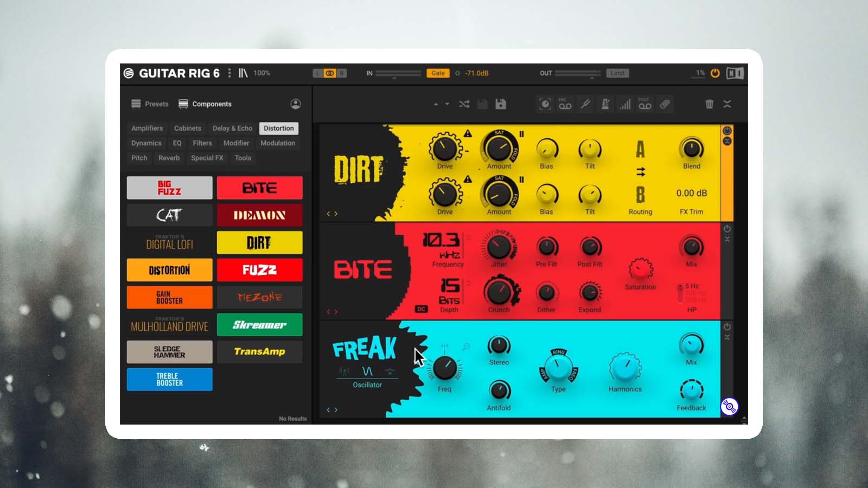Collapse the Freak module
The width and height of the screenshot is (868, 488).
pos(727,337)
